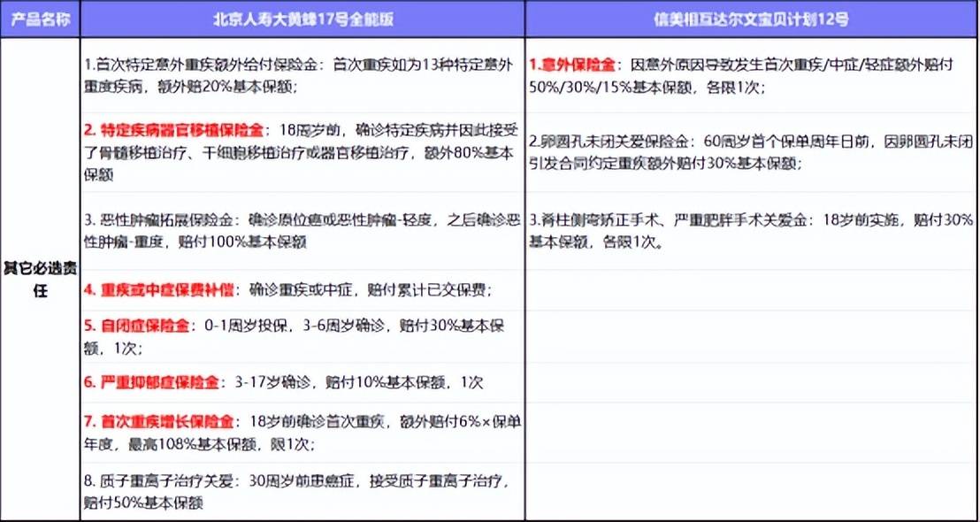
Task: Click the red 自闭症保险金 heading
Action: [x=136, y=326]
